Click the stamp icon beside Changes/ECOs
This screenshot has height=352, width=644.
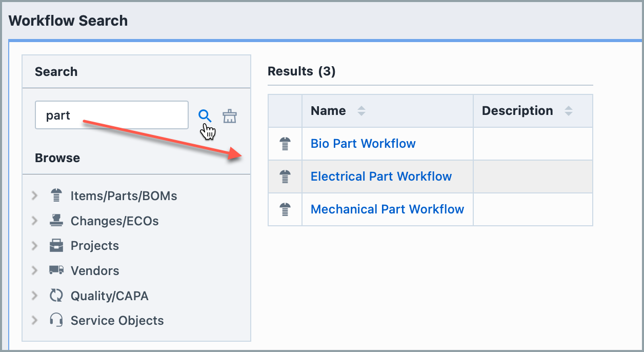pyautogui.click(x=56, y=221)
